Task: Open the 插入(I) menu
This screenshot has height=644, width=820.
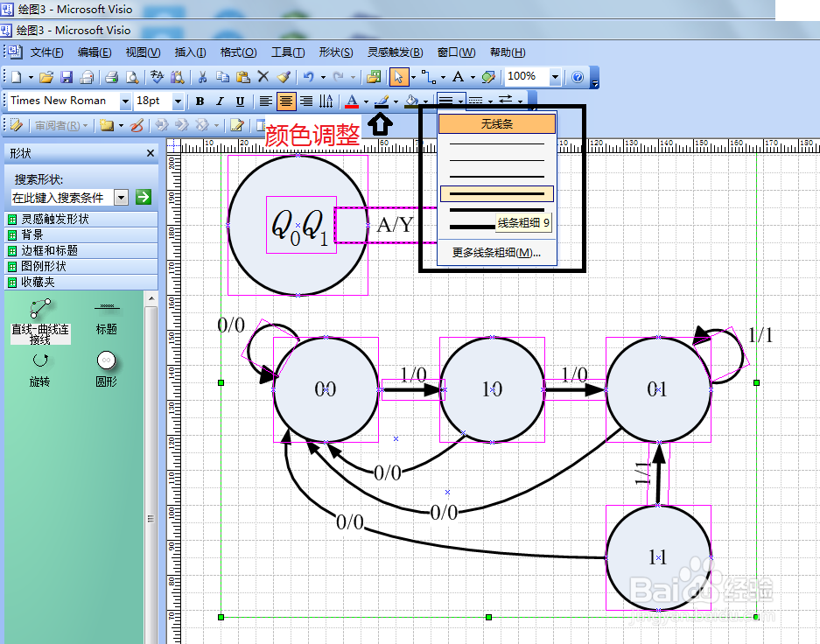Action: [x=191, y=52]
